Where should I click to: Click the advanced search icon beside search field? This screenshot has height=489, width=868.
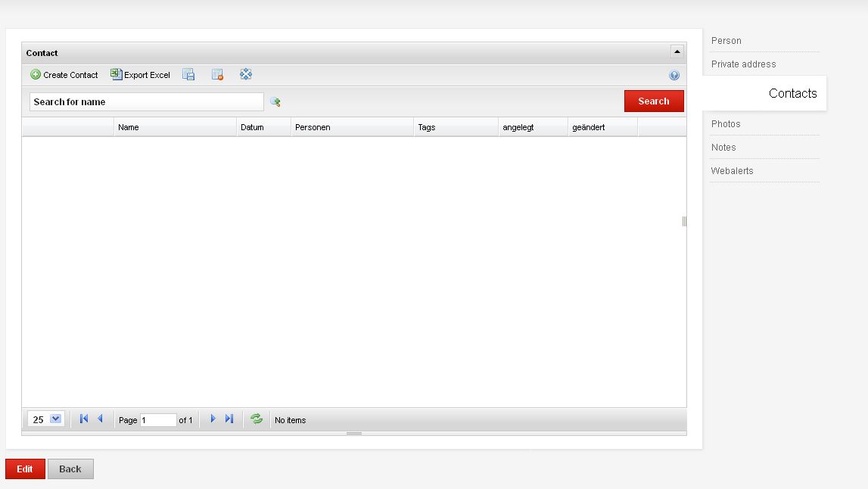pyautogui.click(x=275, y=102)
